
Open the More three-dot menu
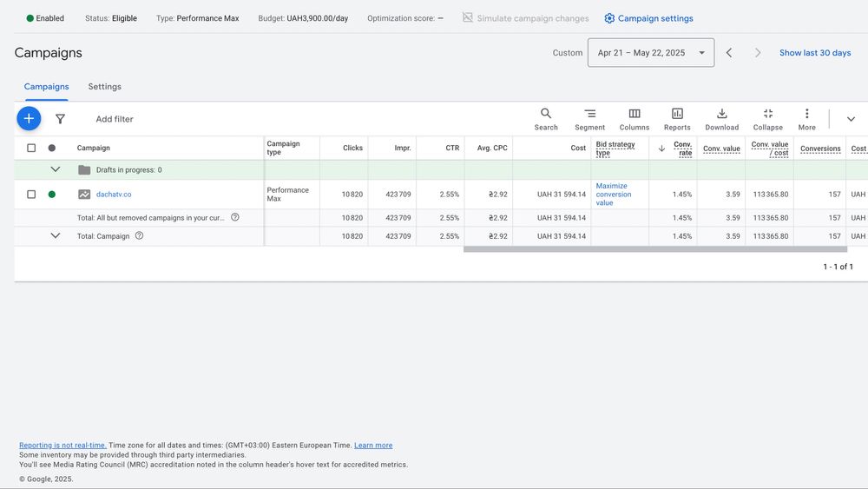[x=807, y=114]
